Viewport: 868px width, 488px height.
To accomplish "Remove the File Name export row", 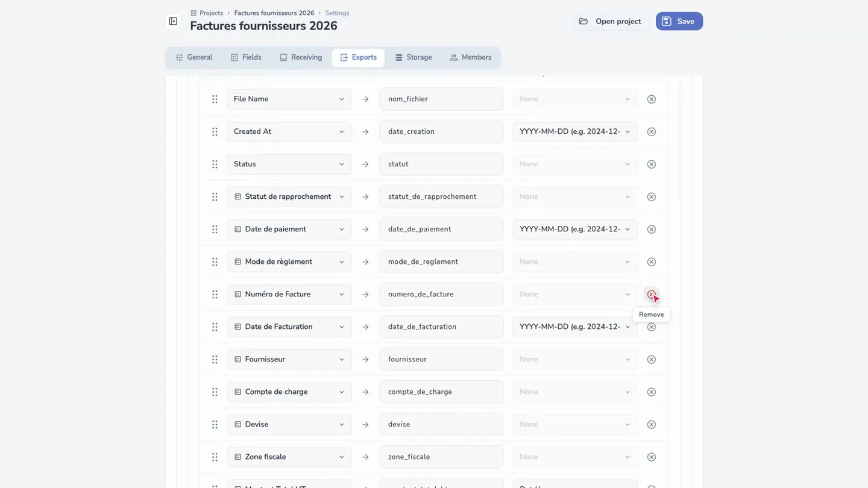I will click(651, 99).
